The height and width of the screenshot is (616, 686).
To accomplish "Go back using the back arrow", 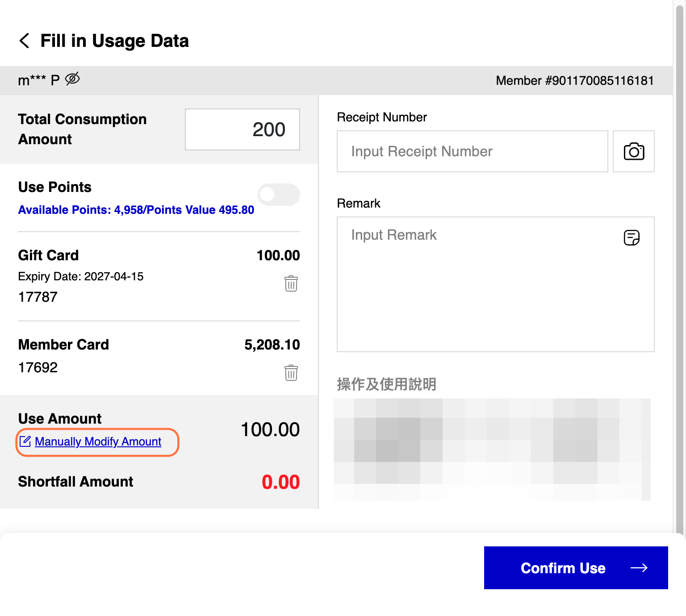I will tap(25, 41).
